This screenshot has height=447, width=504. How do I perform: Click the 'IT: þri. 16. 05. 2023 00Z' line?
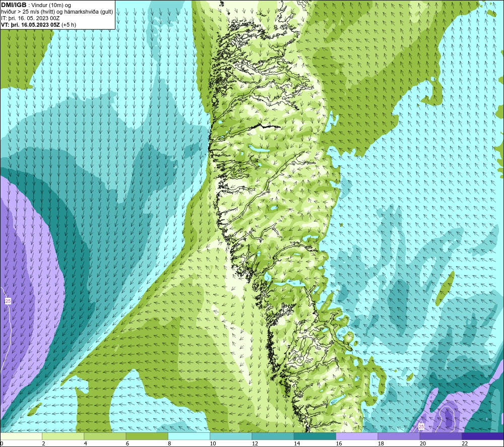coord(30,18)
